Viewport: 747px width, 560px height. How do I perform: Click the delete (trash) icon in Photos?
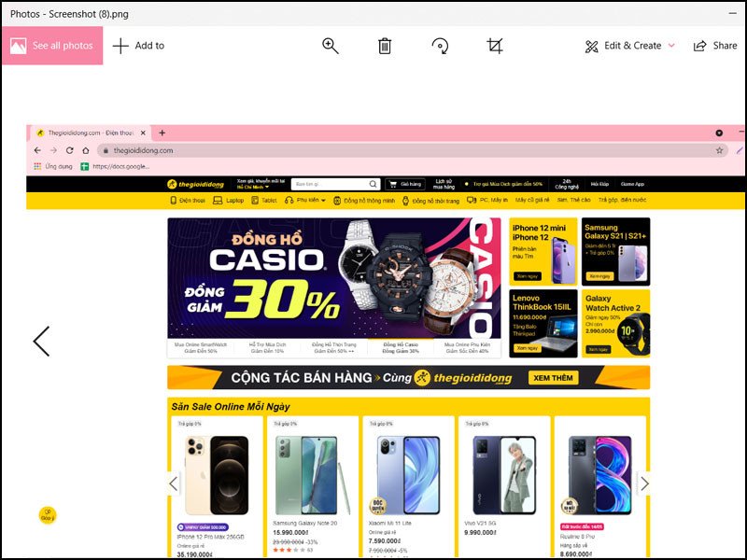383,45
